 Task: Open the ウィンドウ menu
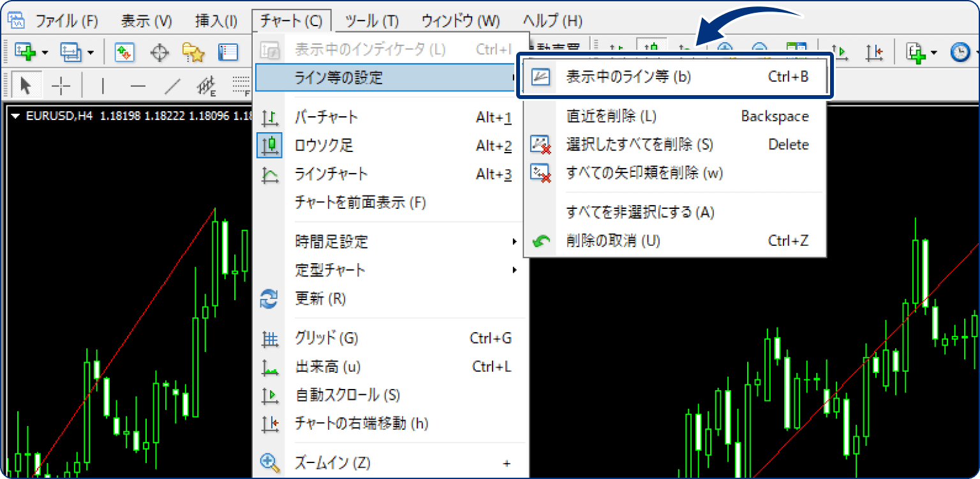click(x=461, y=20)
